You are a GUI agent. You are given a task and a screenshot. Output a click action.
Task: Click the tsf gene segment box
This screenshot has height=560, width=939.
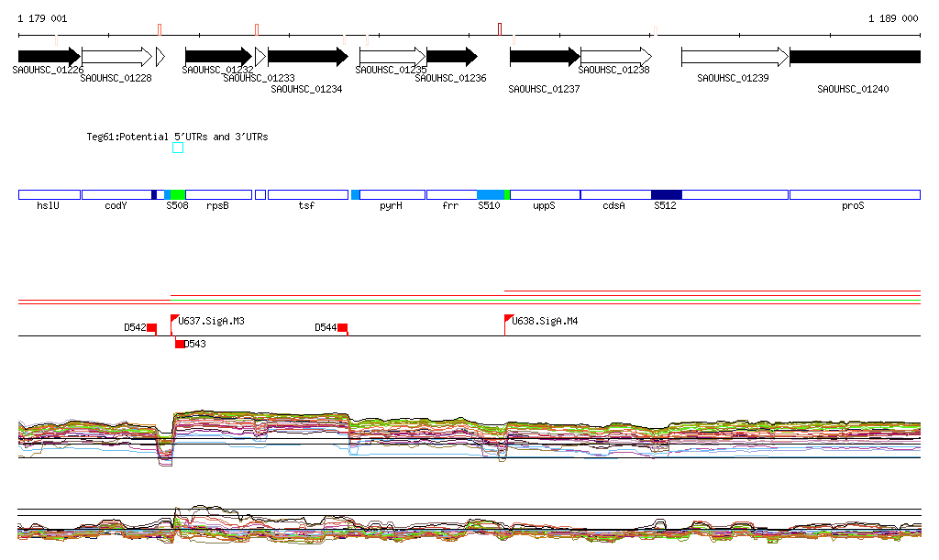tap(307, 194)
